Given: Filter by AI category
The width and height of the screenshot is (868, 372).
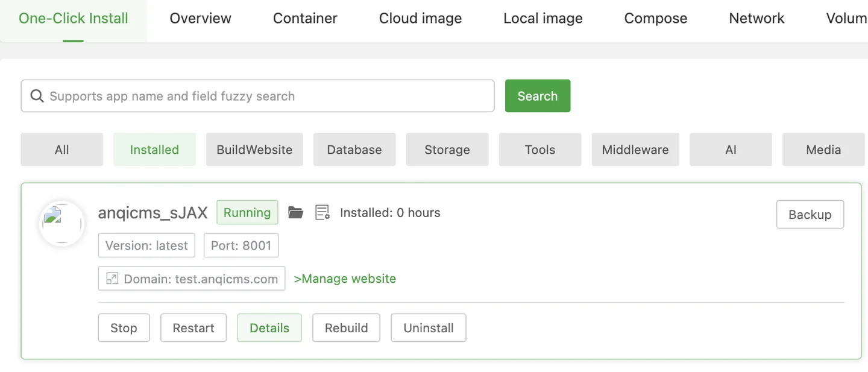Looking at the screenshot, I should [731, 150].
